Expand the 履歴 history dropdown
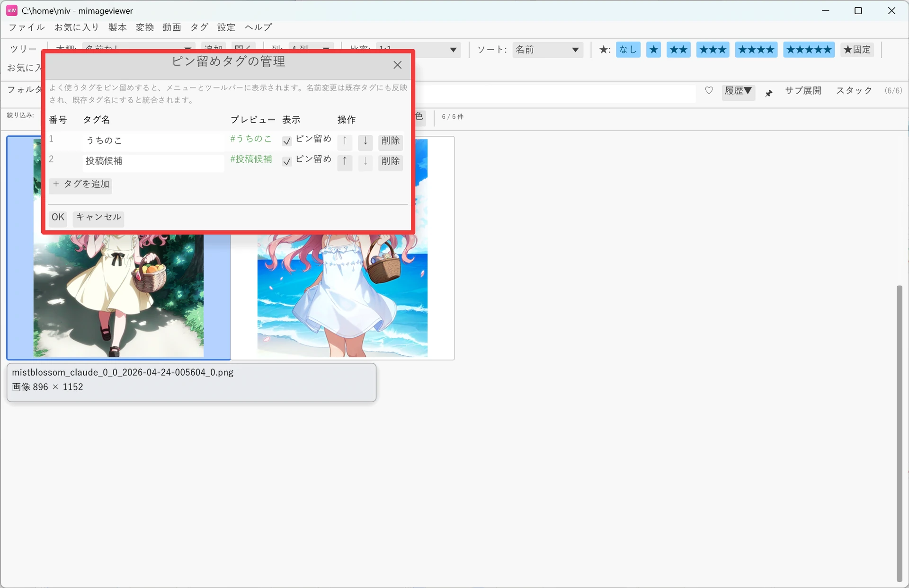Image resolution: width=909 pixels, height=588 pixels. pyautogui.click(x=738, y=91)
